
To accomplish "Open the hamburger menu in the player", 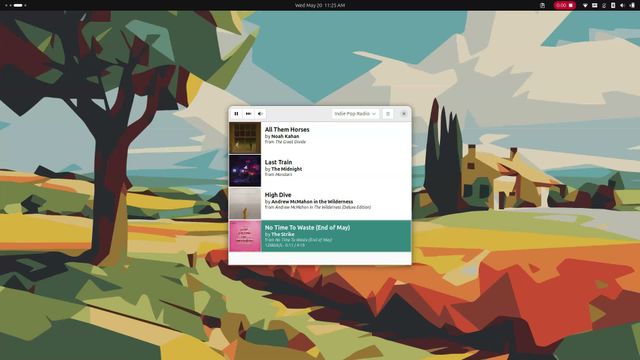I will point(388,114).
